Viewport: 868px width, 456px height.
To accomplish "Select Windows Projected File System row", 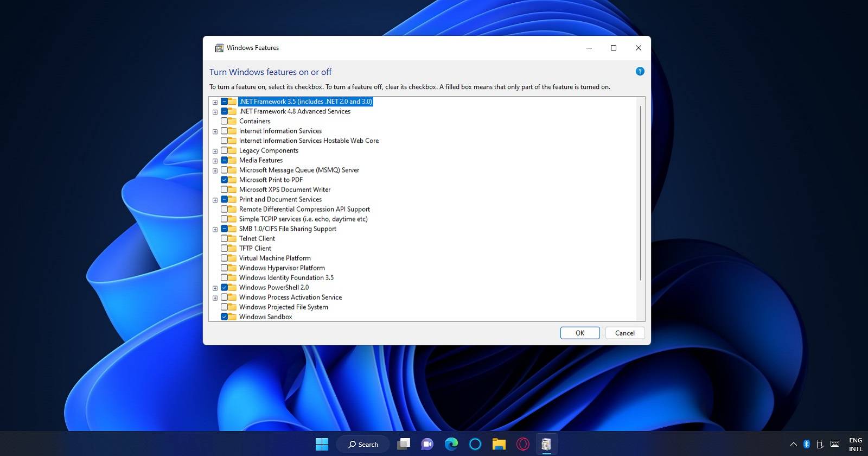I will point(284,307).
